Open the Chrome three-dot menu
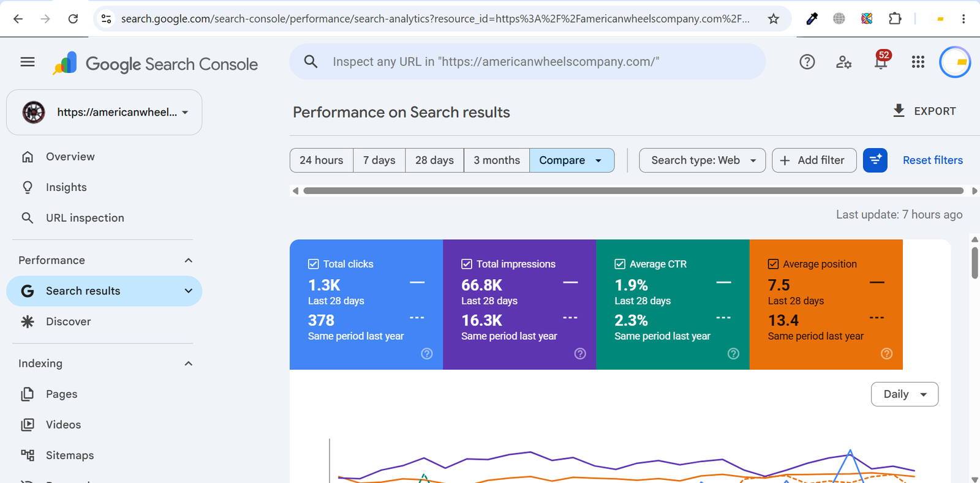Viewport: 980px width, 483px height. coord(963,19)
